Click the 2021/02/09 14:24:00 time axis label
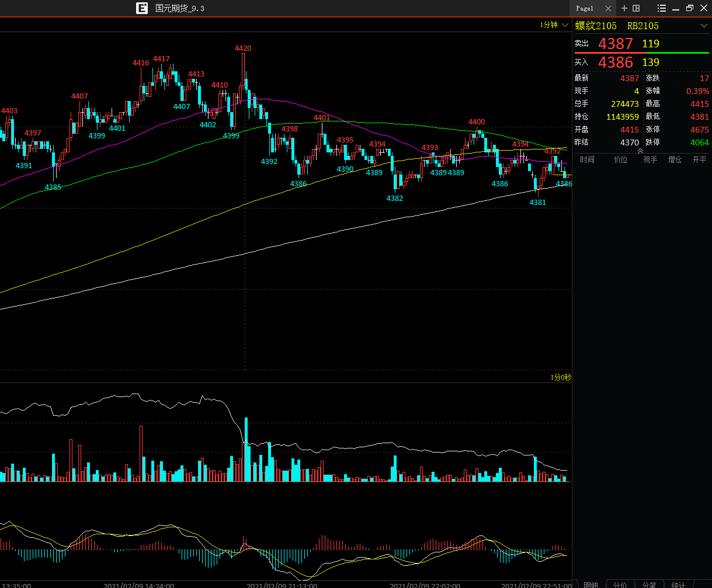This screenshot has width=712, height=588. click(138, 585)
